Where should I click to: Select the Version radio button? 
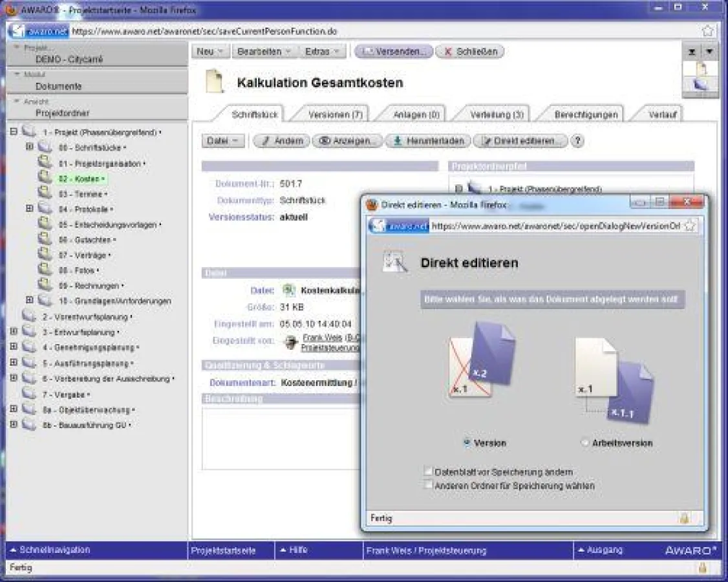pos(467,443)
